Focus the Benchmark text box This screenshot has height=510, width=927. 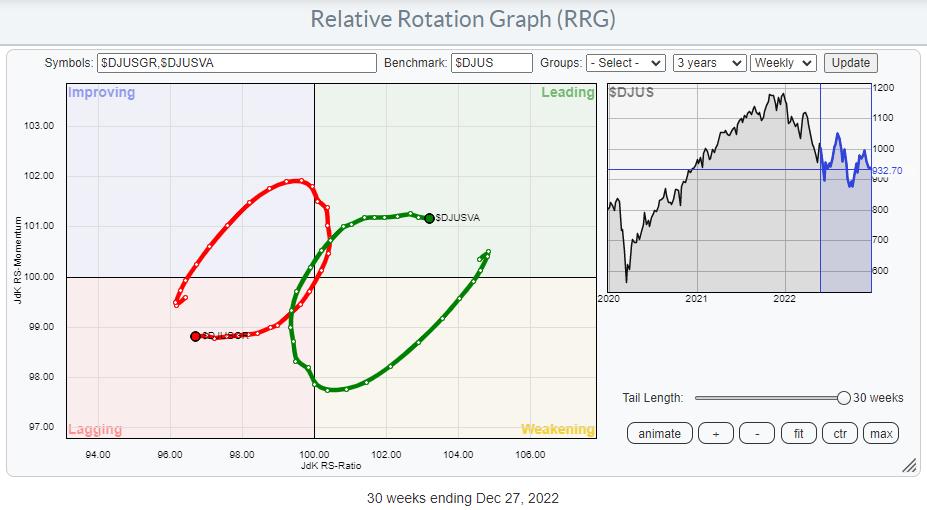(491, 62)
